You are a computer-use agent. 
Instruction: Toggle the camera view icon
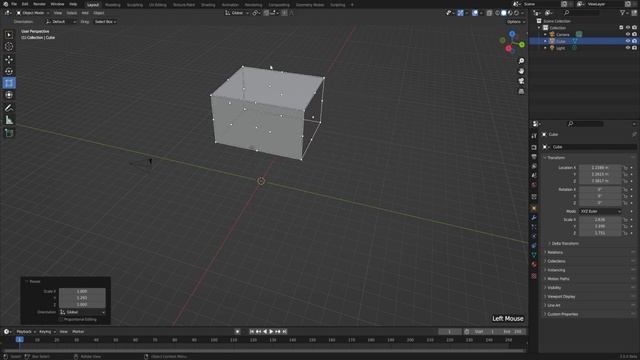521,81
